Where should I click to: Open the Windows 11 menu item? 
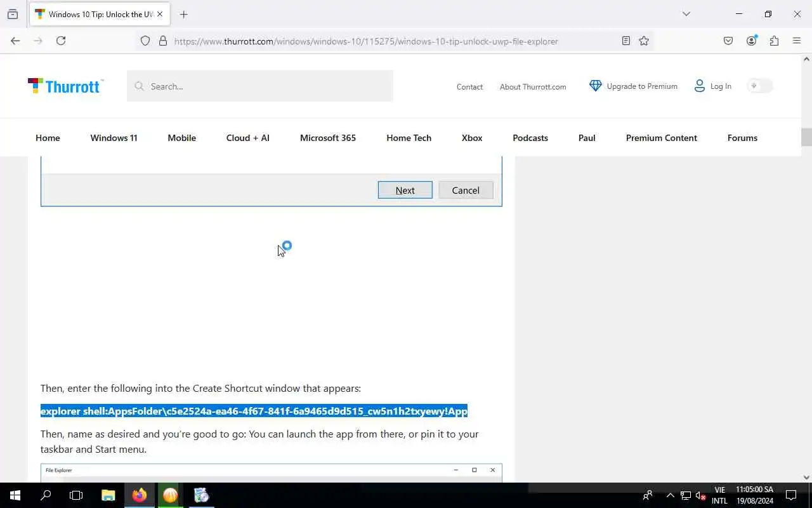point(114,138)
